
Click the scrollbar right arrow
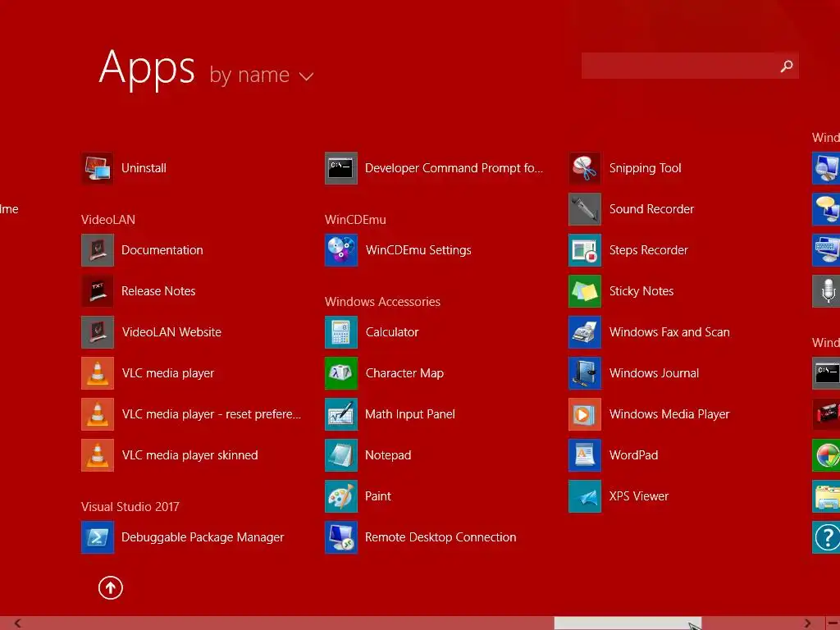pos(807,623)
